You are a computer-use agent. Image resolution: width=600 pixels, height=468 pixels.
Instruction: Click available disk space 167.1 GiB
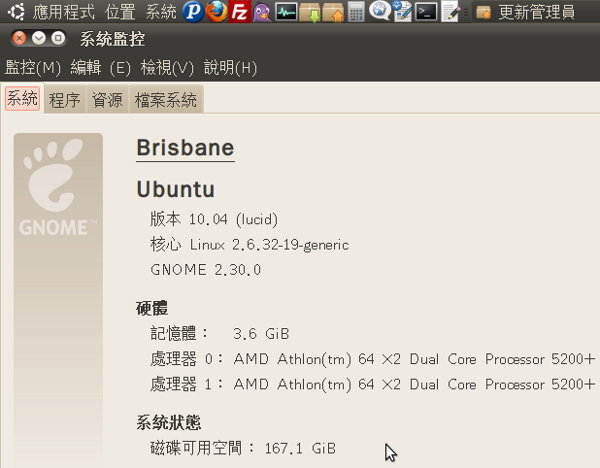(x=300, y=448)
